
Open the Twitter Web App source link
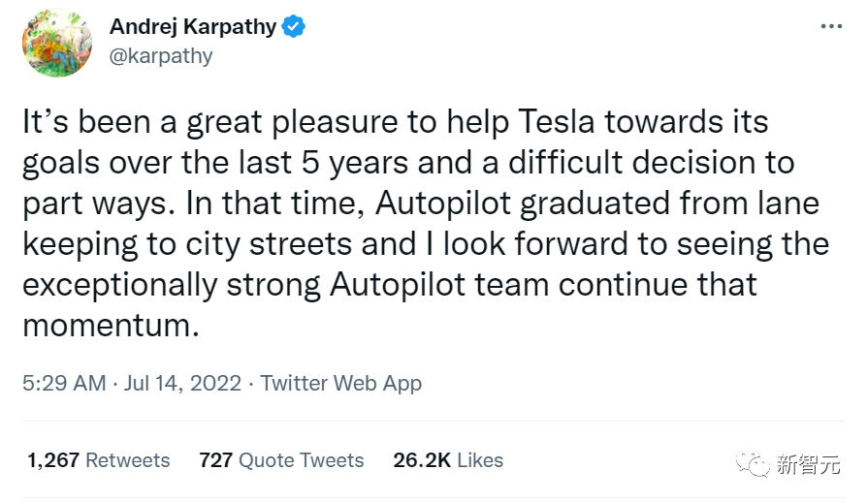(341, 383)
